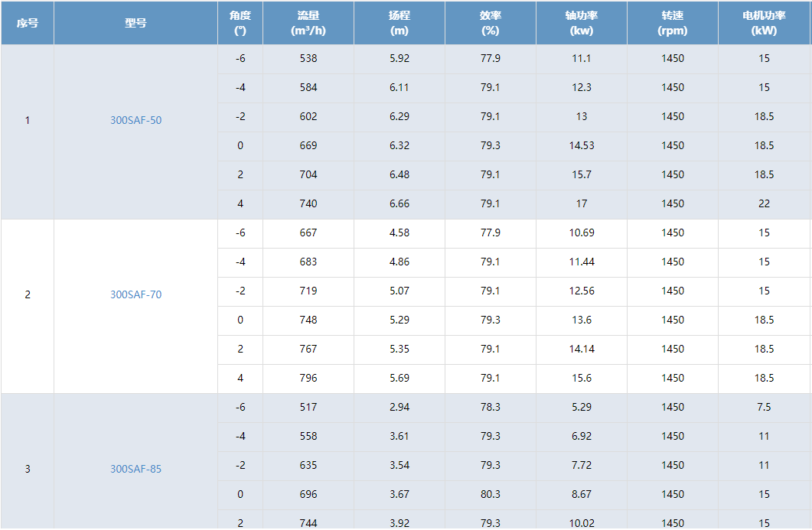Select the flow value 796 cell
This screenshot has width=812, height=530.
pos(308,378)
